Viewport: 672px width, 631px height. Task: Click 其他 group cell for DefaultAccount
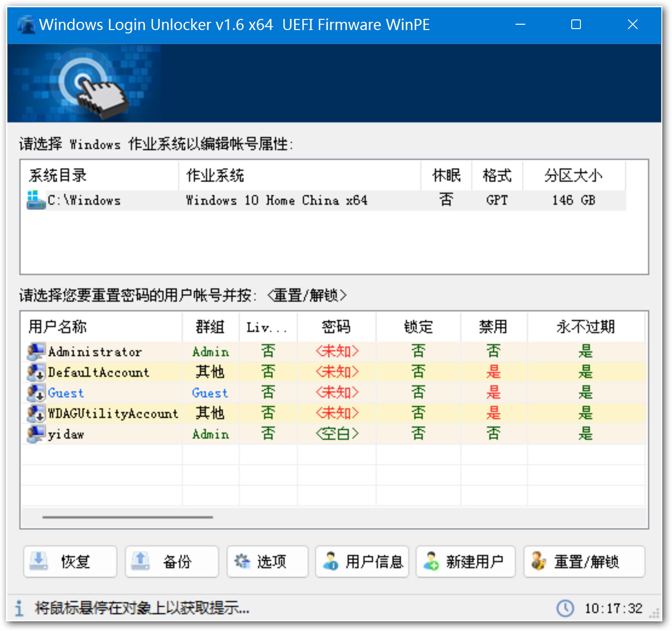pos(210,372)
